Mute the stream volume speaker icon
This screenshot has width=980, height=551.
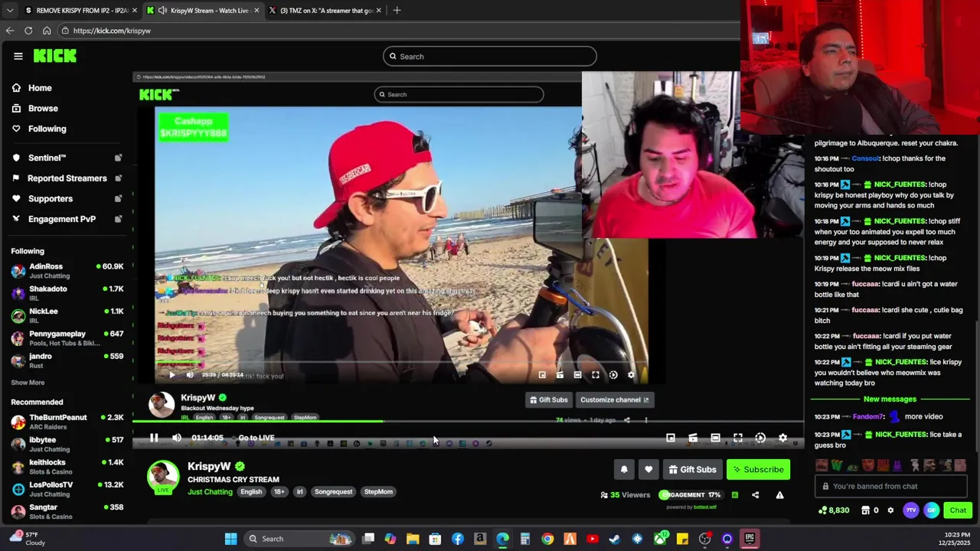(177, 438)
